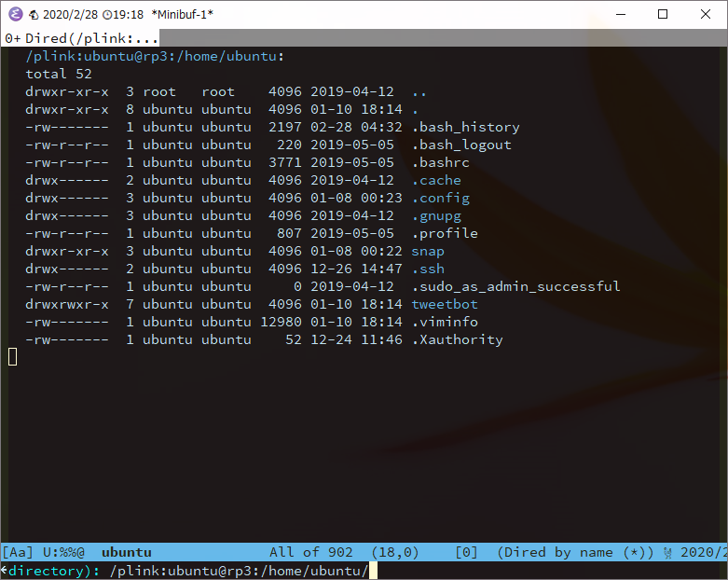The image size is (728, 580).
Task: Click the [0] indicator in mode line
Action: tap(466, 552)
